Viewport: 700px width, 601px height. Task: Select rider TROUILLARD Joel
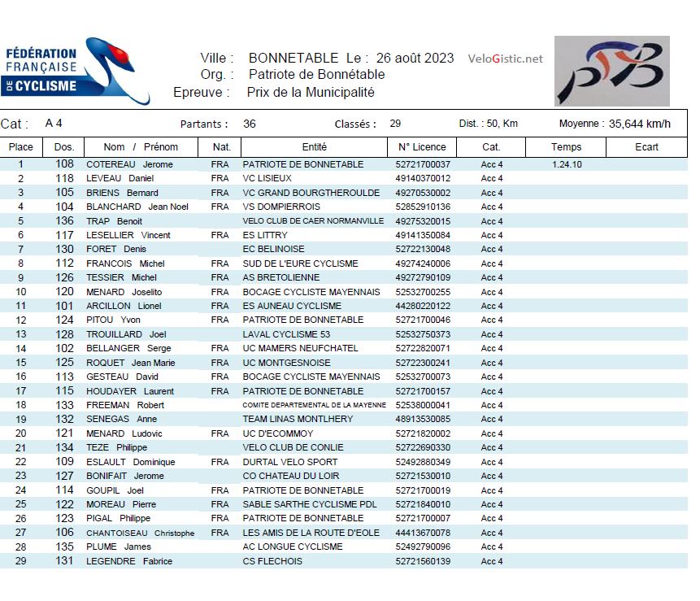(x=126, y=334)
